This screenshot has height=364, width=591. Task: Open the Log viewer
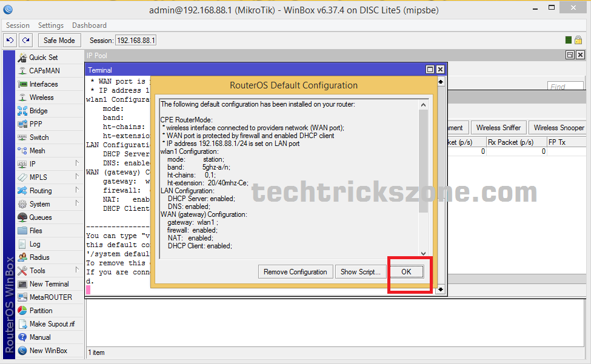coord(35,244)
